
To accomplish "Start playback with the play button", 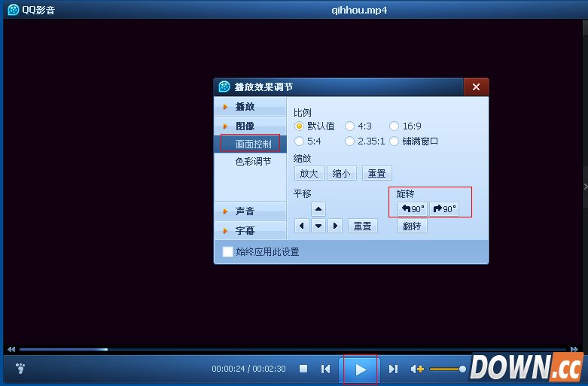I will 361,369.
